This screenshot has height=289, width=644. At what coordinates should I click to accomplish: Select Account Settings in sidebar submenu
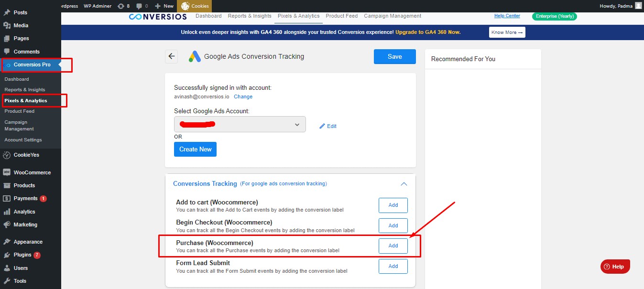pos(23,140)
